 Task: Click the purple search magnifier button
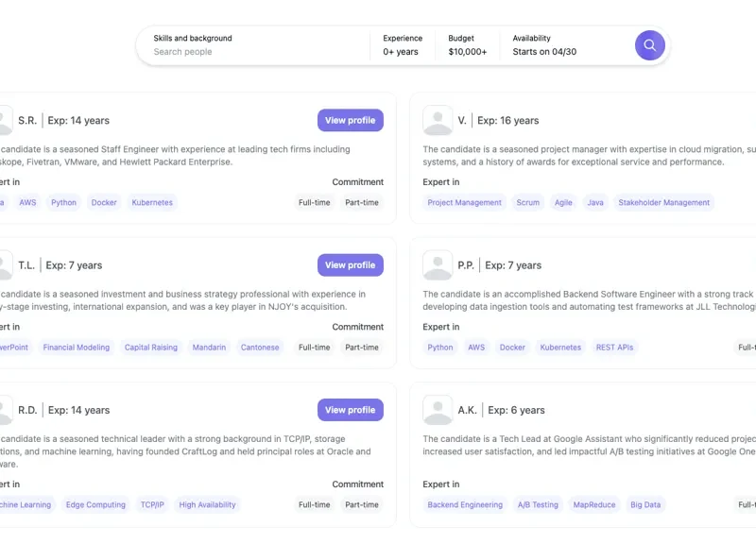pos(649,45)
